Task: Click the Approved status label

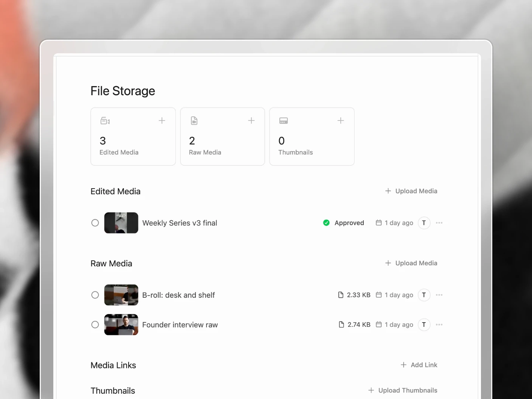Action: click(349, 223)
